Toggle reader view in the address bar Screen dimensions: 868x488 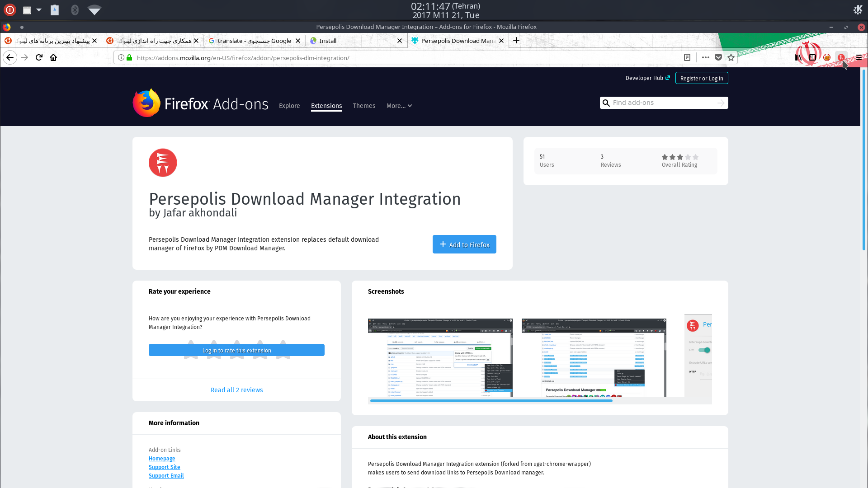click(687, 57)
